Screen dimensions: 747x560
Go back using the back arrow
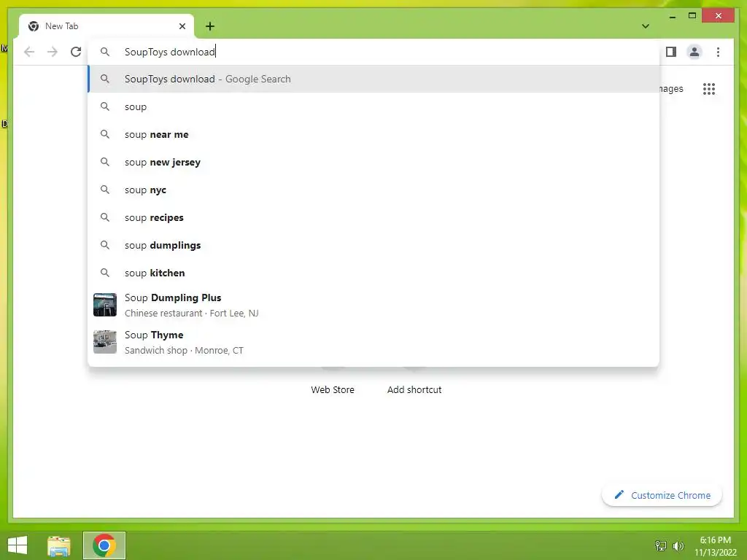(29, 52)
